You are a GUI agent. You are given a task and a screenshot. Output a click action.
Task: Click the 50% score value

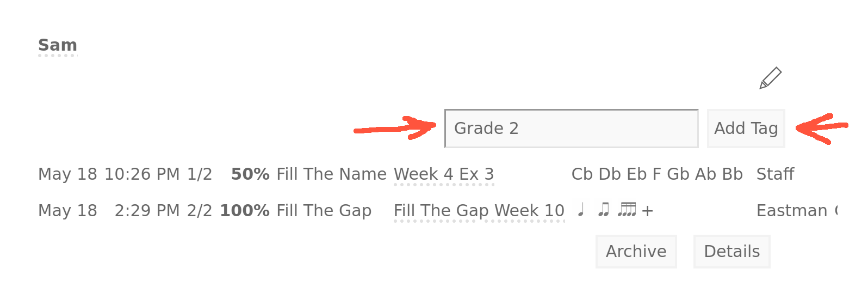[250, 174]
